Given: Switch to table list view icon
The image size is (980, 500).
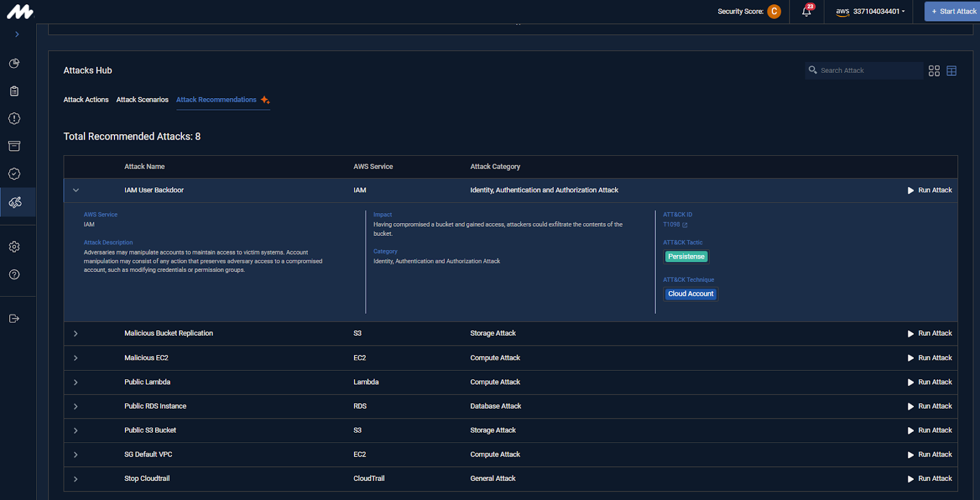Looking at the screenshot, I should tap(951, 71).
